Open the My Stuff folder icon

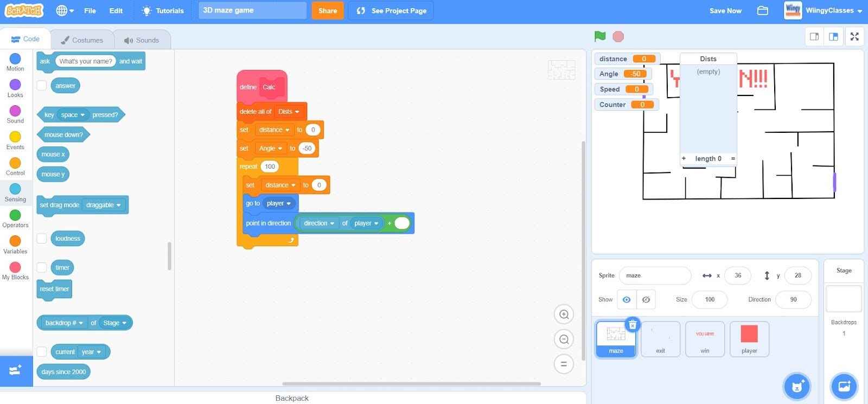pos(763,11)
